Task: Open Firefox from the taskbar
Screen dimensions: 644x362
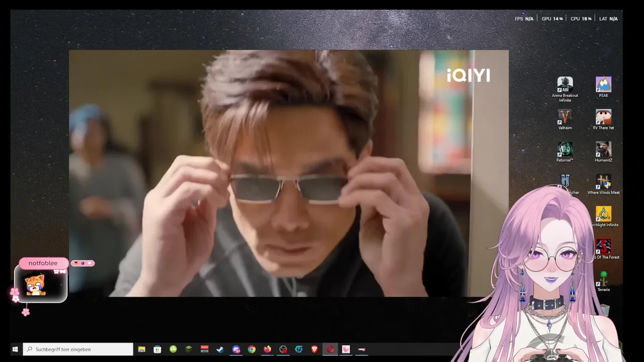Action: [x=267, y=349]
